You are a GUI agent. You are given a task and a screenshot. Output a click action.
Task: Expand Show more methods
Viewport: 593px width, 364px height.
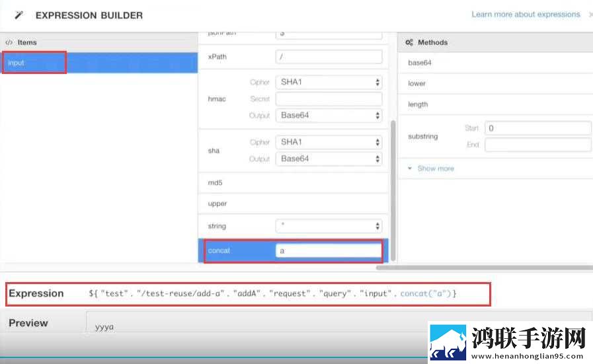pos(435,168)
